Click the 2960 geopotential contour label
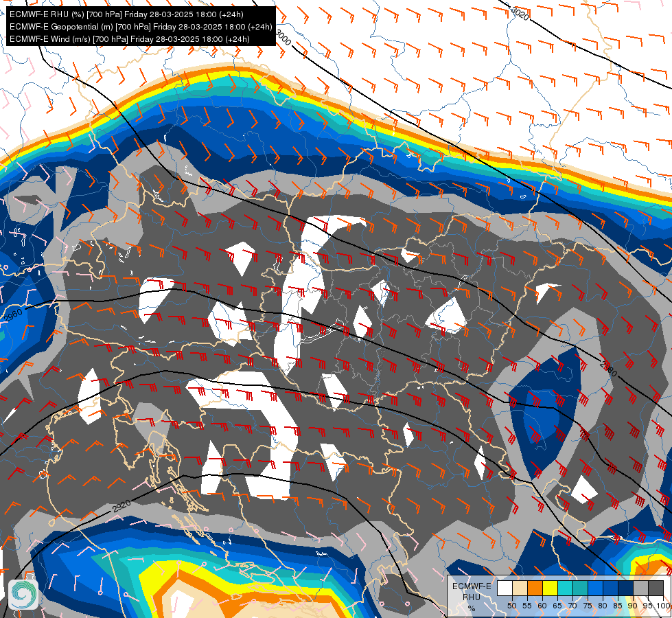Screen dimensions: 672x618 point(13,315)
